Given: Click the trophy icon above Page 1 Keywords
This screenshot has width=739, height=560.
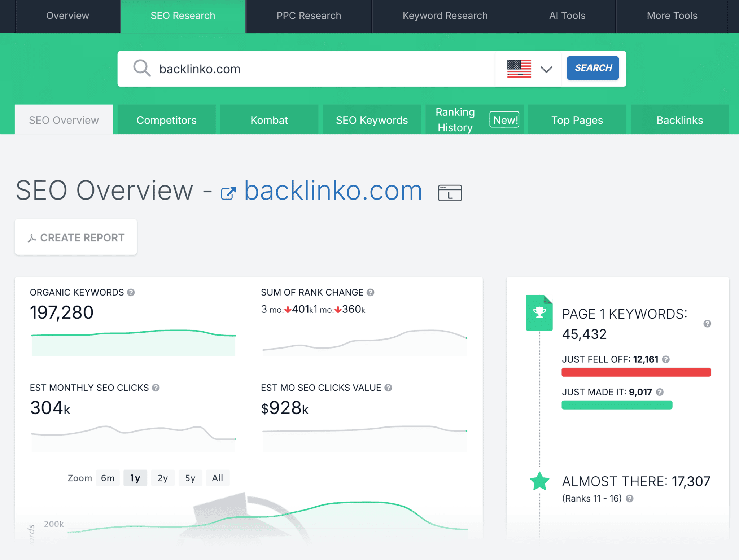Looking at the screenshot, I should click(539, 312).
